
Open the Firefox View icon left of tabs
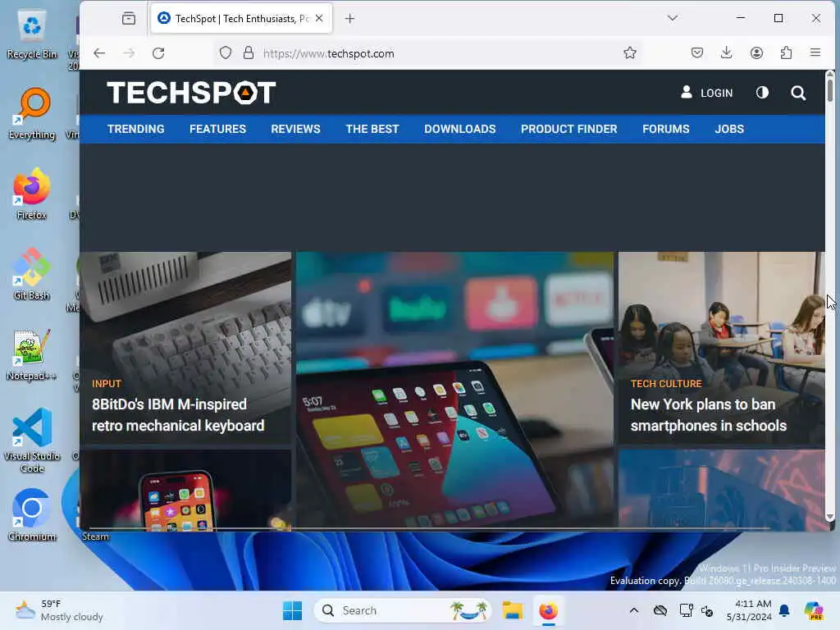(129, 19)
